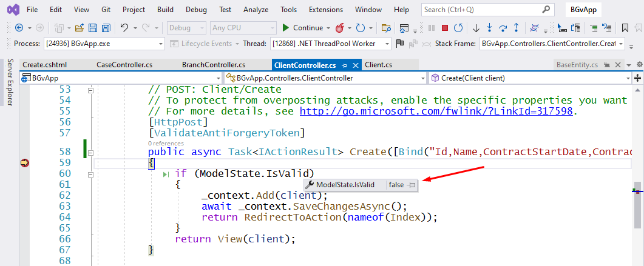This screenshot has width=644, height=266.
Task: Collapse the Create method at line 58
Action: [91, 153]
